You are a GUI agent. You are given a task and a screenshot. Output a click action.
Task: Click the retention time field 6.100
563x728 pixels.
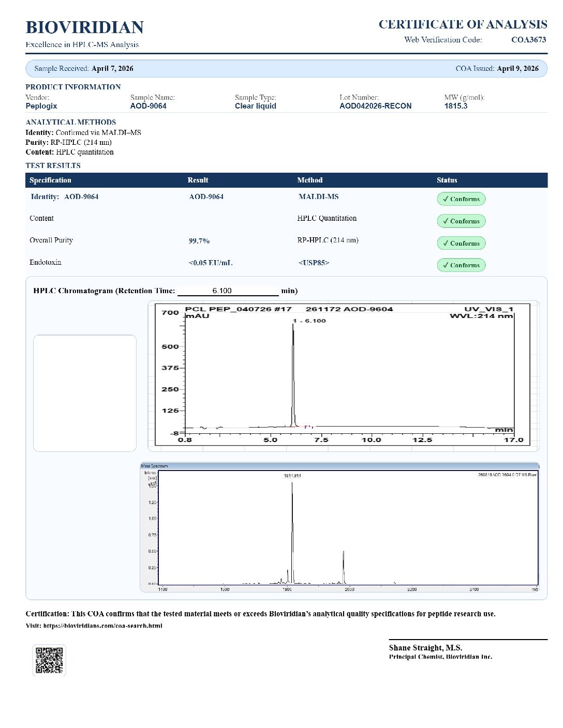pos(228,291)
